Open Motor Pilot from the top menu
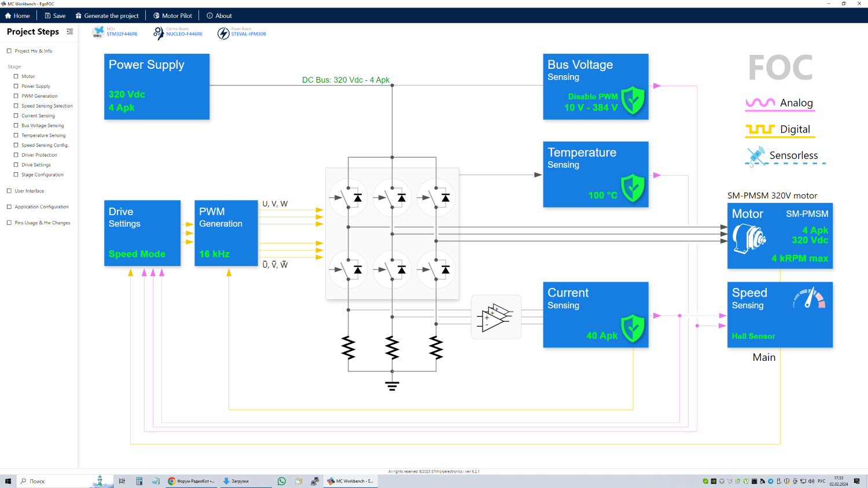This screenshot has height=488, width=868. [172, 16]
